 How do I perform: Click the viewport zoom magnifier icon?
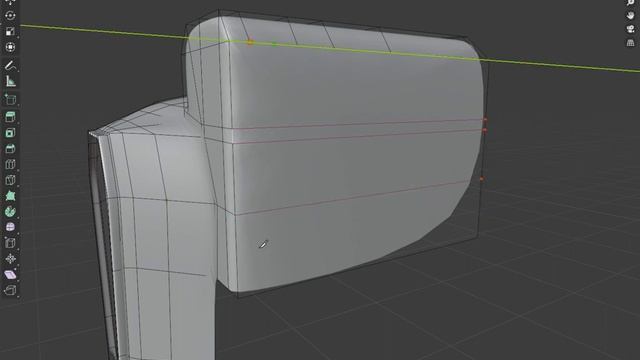630,2
